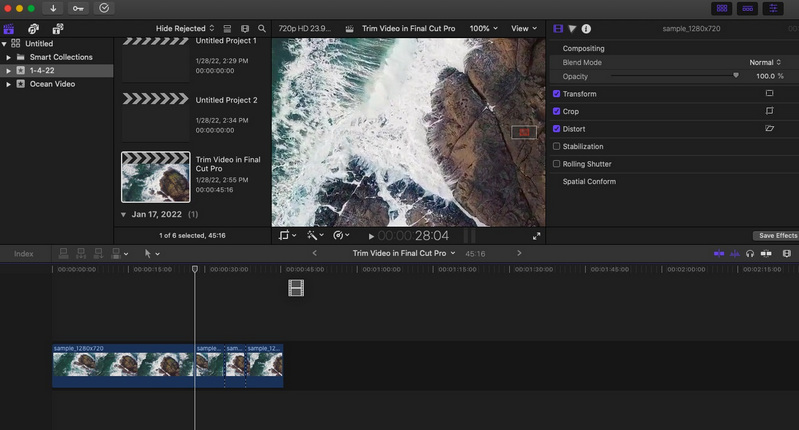Image resolution: width=799 pixels, height=430 pixels.
Task: Click the Opacity 100.0 value field
Action: pos(769,76)
